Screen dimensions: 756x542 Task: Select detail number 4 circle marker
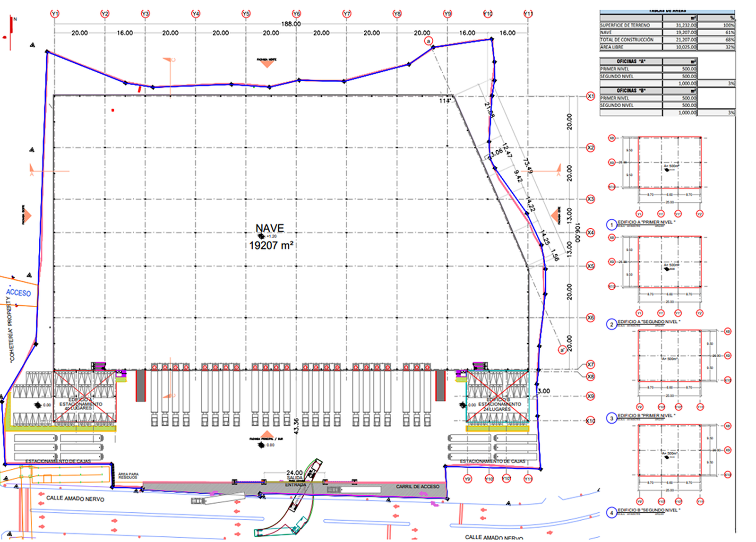tap(612, 513)
